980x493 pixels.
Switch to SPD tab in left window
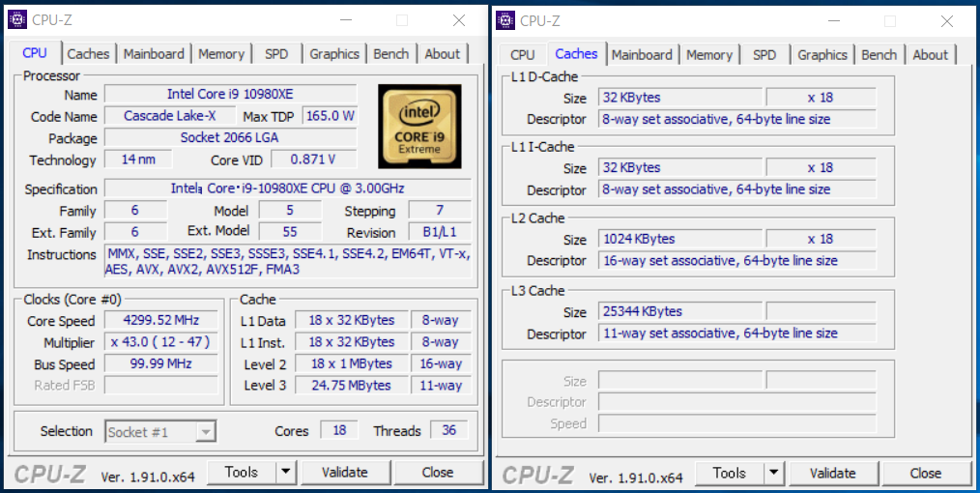(276, 54)
